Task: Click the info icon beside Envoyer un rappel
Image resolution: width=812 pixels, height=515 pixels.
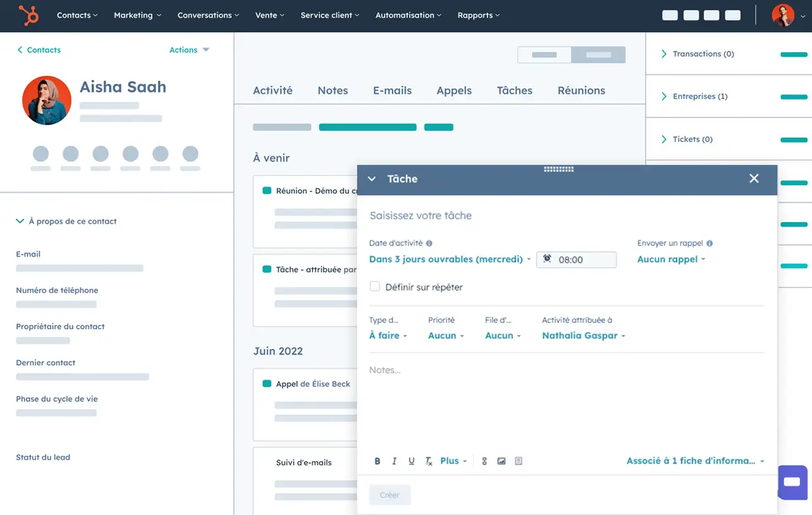Action: pyautogui.click(x=709, y=244)
